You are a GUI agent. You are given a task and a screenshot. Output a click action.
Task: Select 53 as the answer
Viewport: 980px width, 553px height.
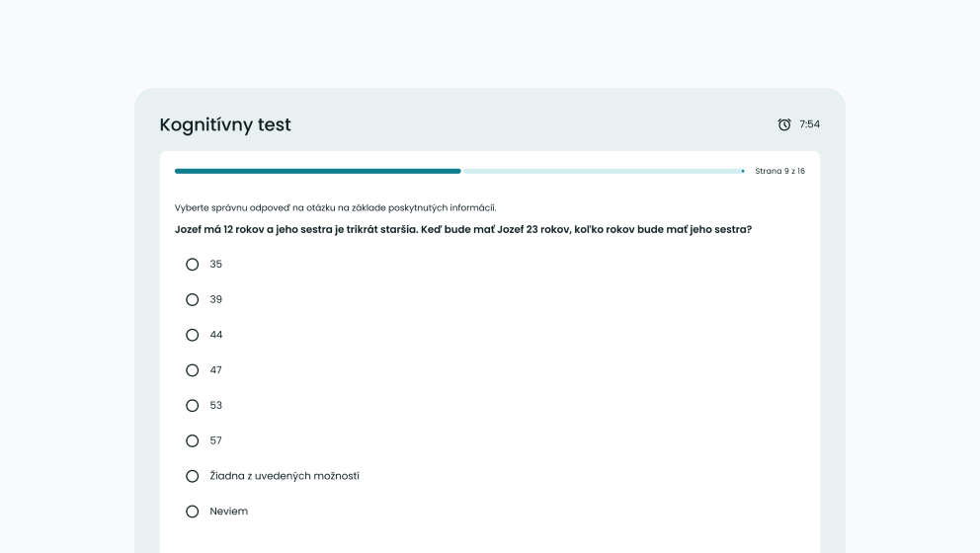(193, 405)
